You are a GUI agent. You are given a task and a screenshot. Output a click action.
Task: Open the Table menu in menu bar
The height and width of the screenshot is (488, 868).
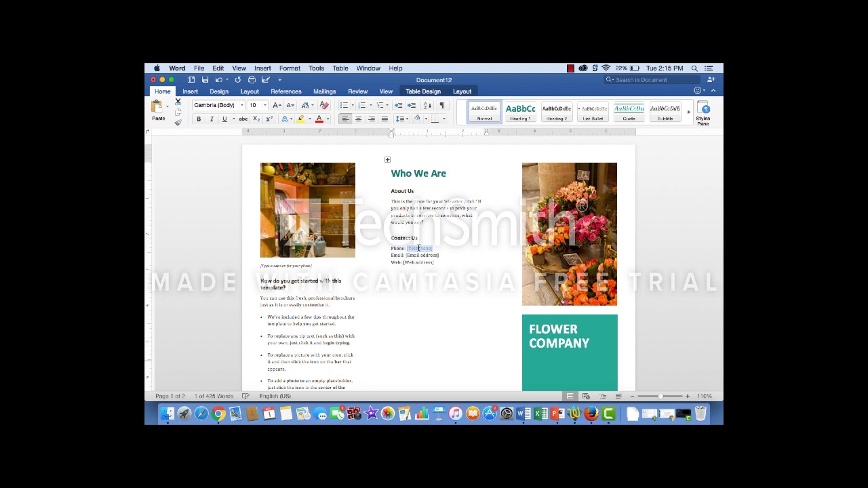click(340, 68)
